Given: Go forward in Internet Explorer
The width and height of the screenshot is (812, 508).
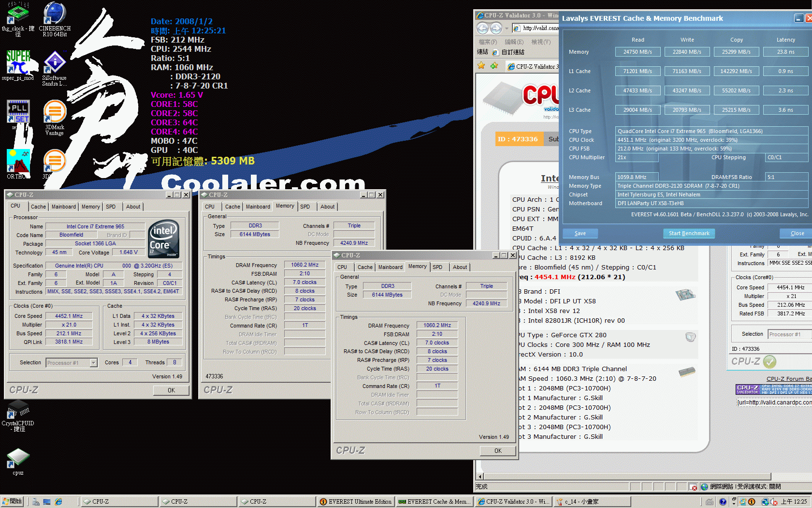Looking at the screenshot, I should point(496,28).
